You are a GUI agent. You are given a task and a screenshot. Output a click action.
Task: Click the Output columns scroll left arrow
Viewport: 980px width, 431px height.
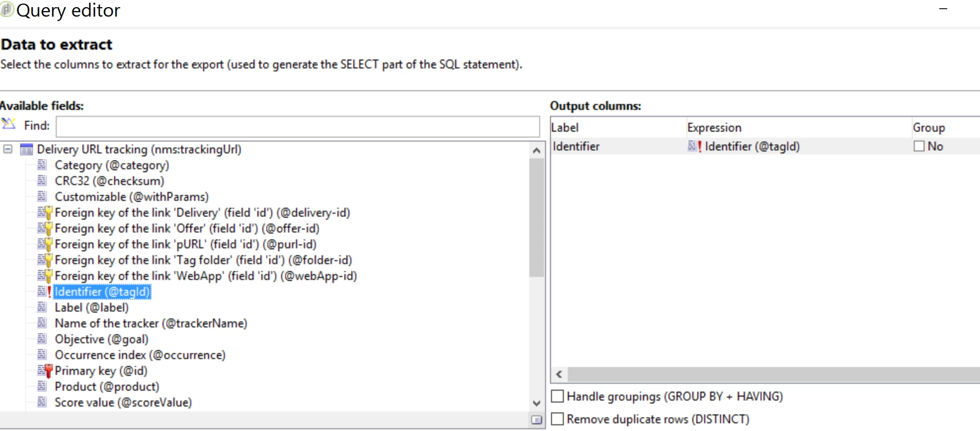pos(559,374)
